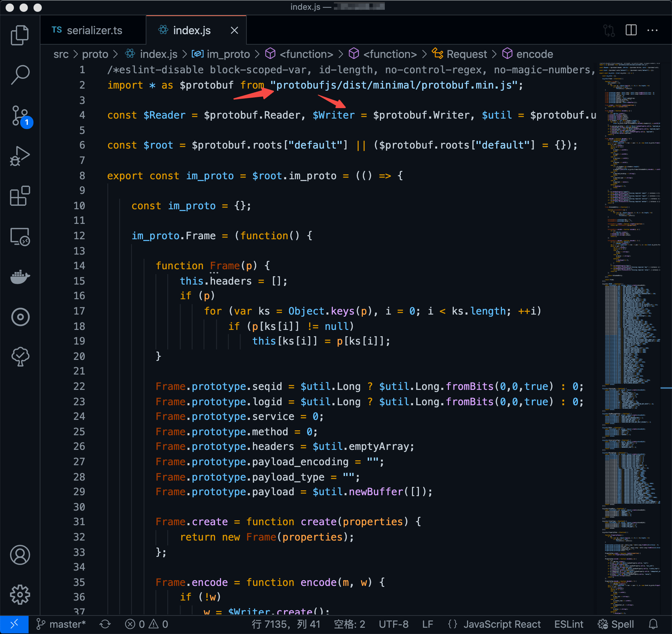Open the Search panel
Screen dimensions: 672x634
[20, 74]
